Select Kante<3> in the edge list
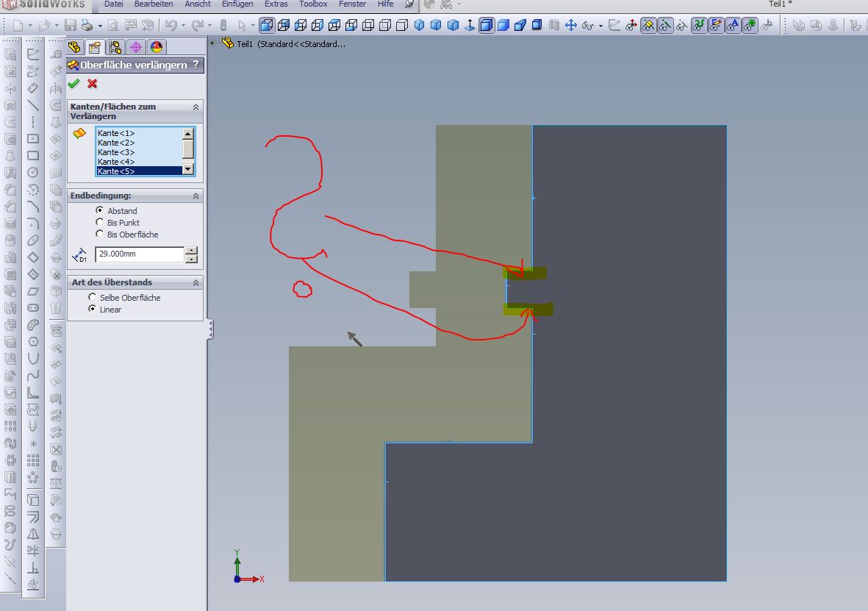Image resolution: width=868 pixels, height=611 pixels. click(x=116, y=152)
